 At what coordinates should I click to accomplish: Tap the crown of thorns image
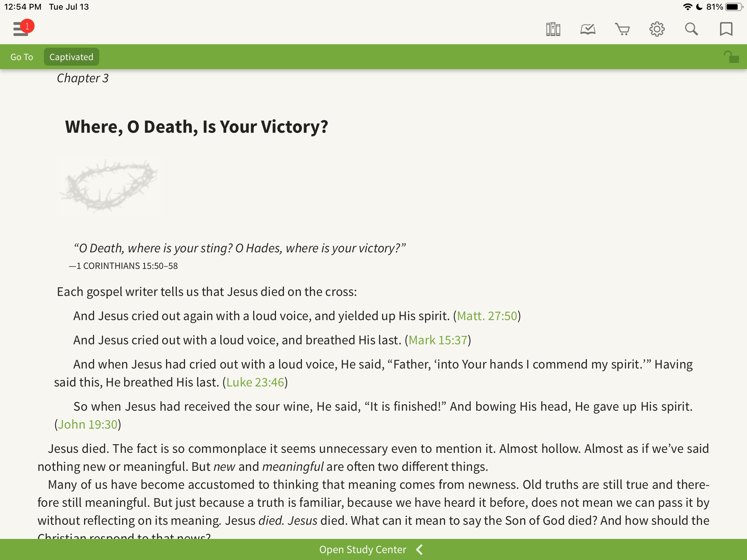tap(108, 187)
